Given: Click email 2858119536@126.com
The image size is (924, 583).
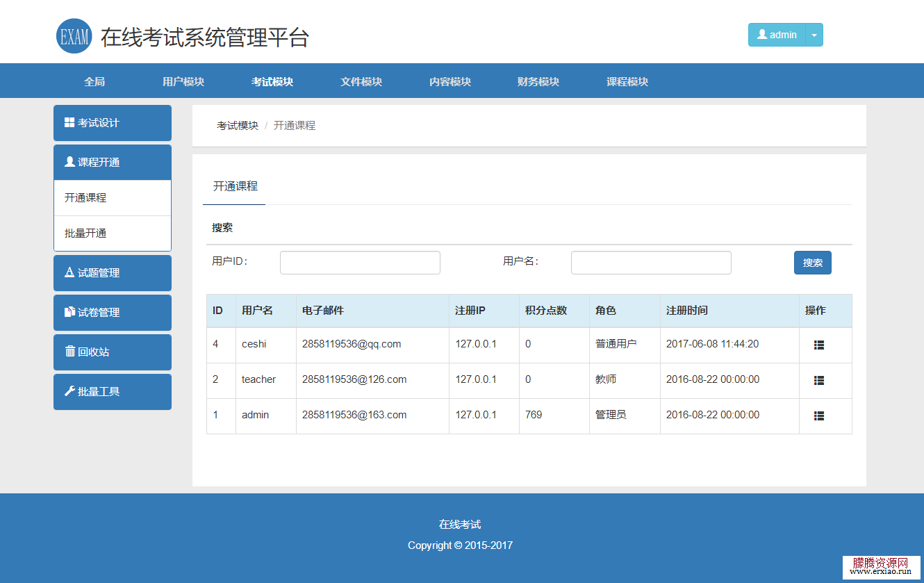Looking at the screenshot, I should tap(354, 379).
